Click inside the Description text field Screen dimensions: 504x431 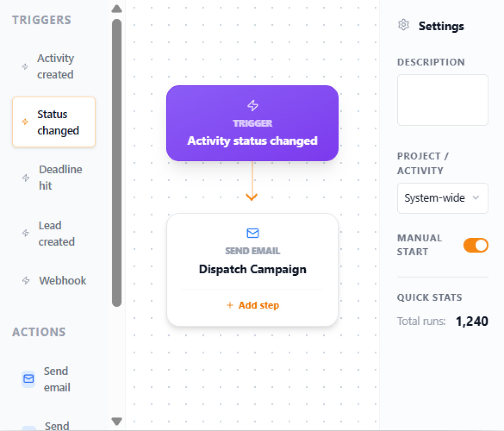pyautogui.click(x=442, y=100)
